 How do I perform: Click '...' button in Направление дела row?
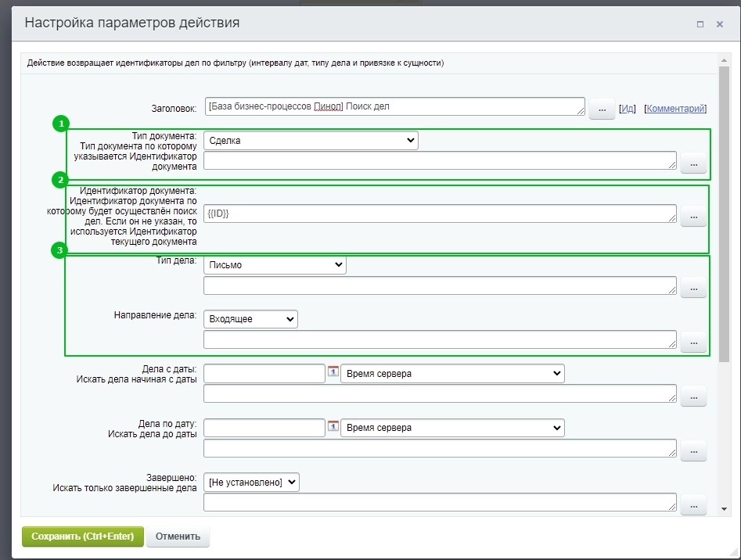693,342
